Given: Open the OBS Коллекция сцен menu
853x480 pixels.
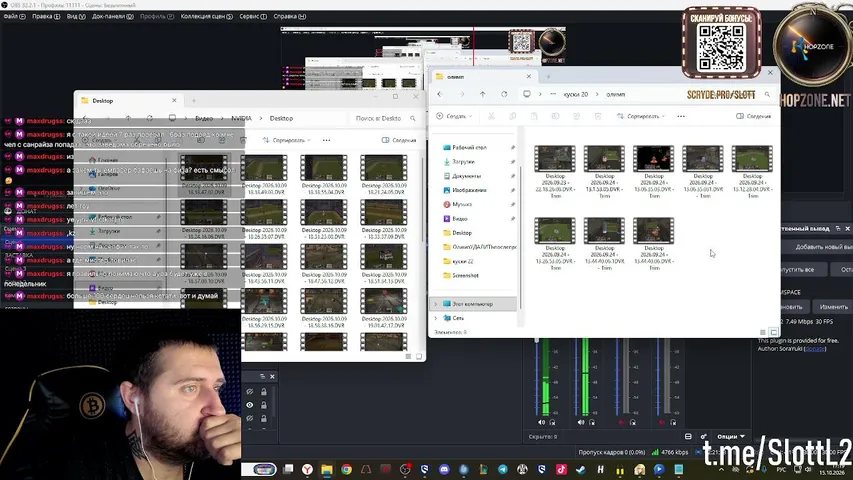Looking at the screenshot, I should coord(206,16).
